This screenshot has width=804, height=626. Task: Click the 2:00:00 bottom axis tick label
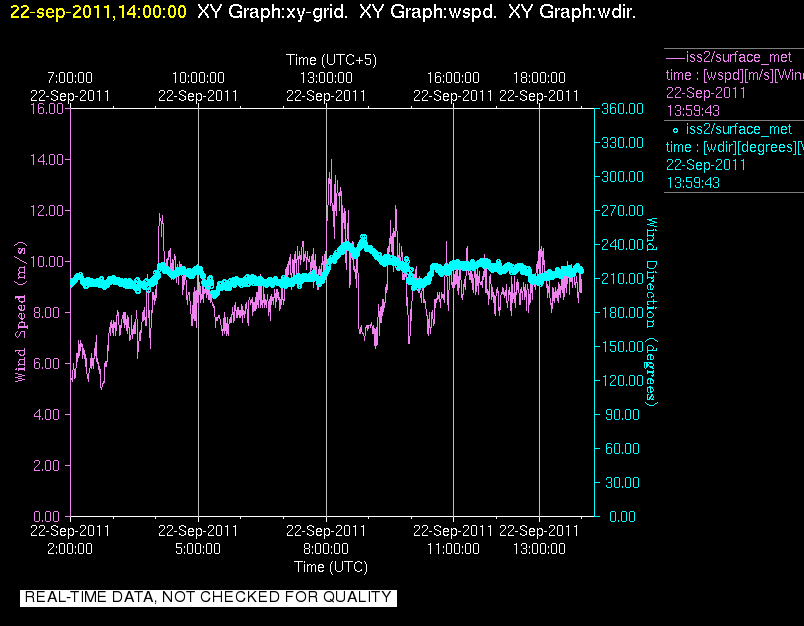click(70, 549)
